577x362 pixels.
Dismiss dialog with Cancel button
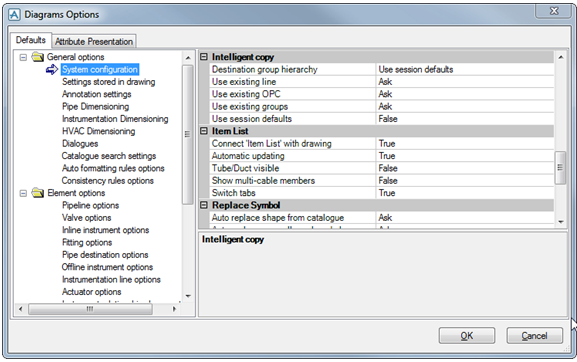tap(534, 336)
